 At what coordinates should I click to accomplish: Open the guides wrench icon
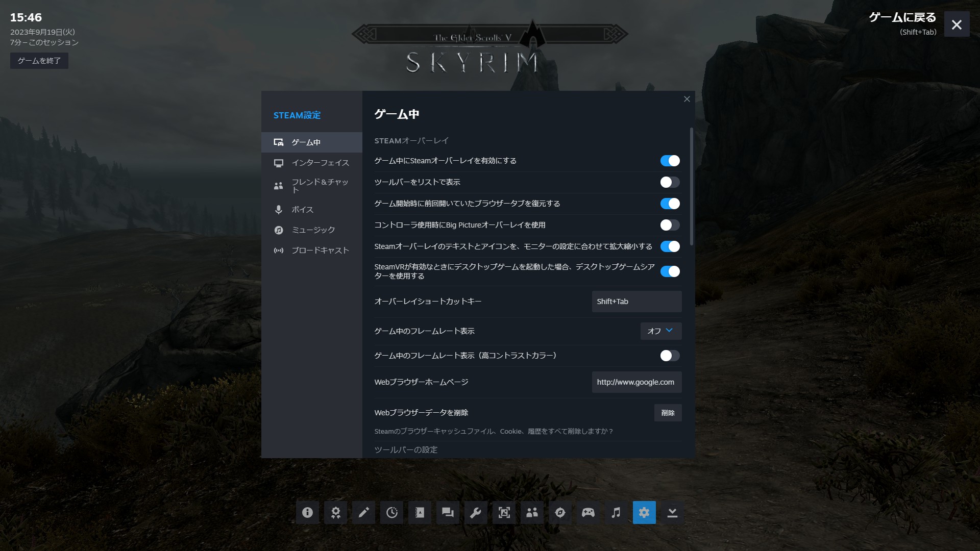[476, 512]
